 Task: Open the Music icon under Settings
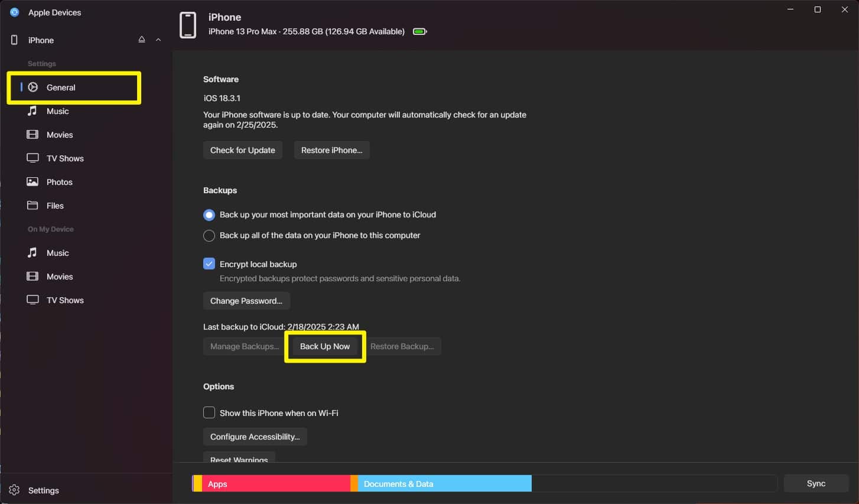pyautogui.click(x=32, y=111)
